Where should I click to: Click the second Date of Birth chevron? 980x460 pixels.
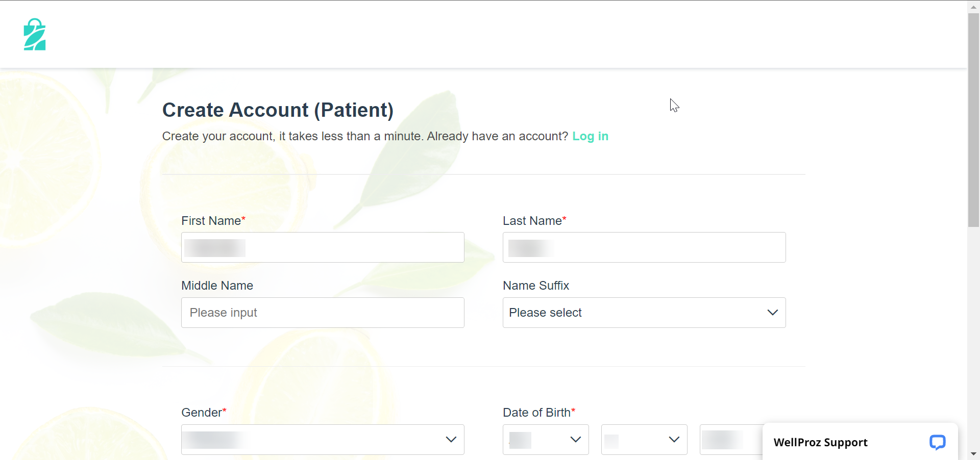click(674, 440)
